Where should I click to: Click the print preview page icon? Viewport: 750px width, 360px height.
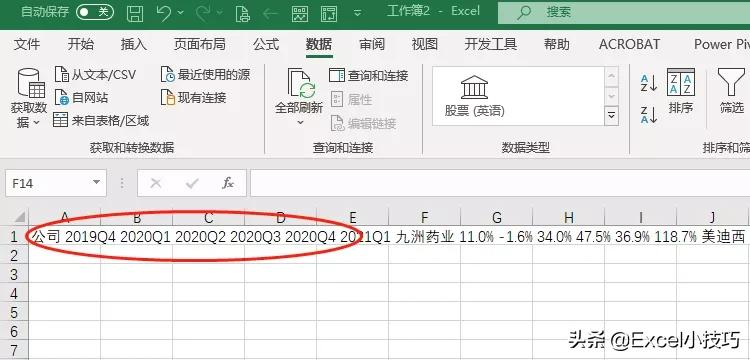point(243,13)
